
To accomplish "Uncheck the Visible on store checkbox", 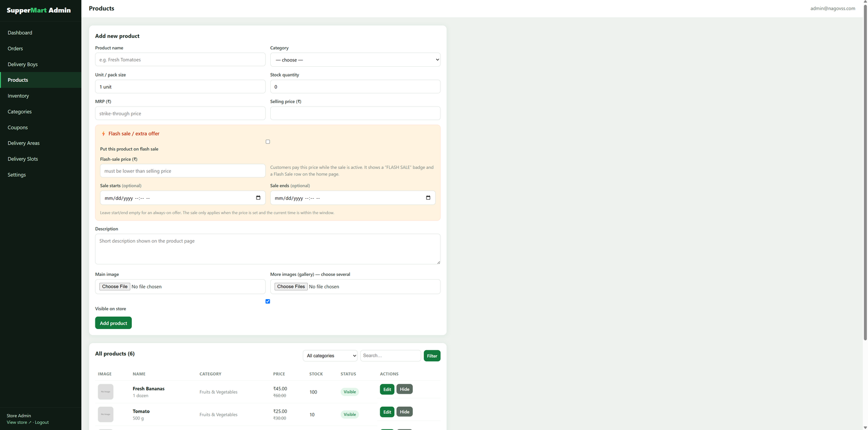I will click(267, 301).
